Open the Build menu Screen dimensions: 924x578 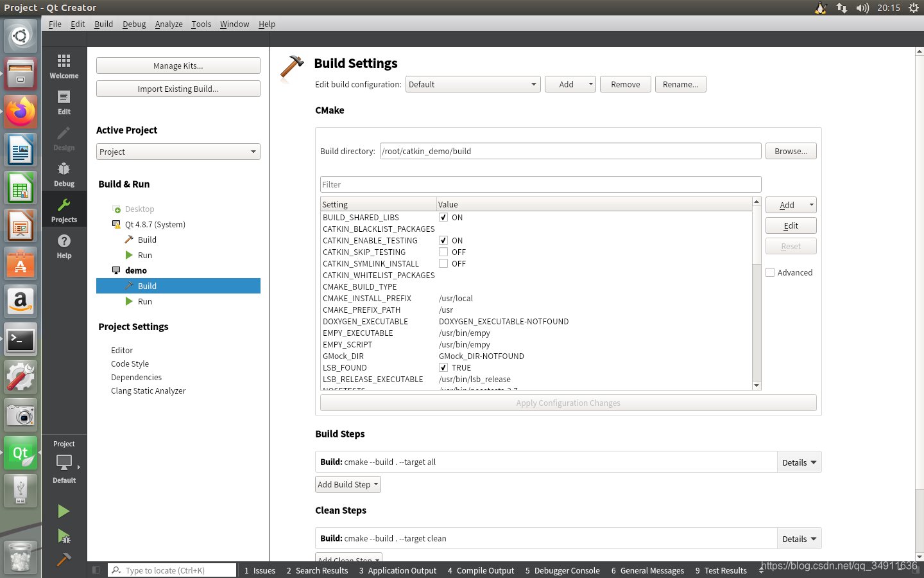click(103, 24)
